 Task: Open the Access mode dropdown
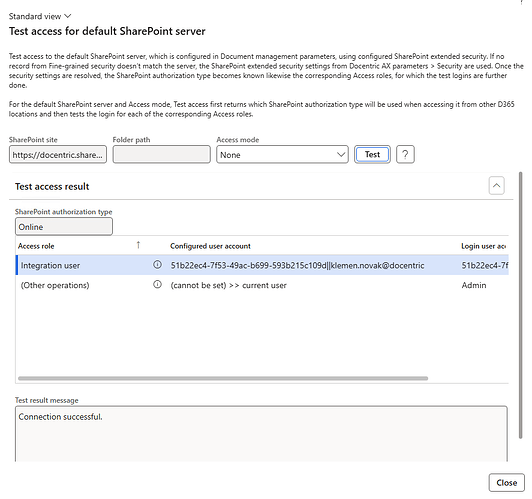tap(282, 155)
